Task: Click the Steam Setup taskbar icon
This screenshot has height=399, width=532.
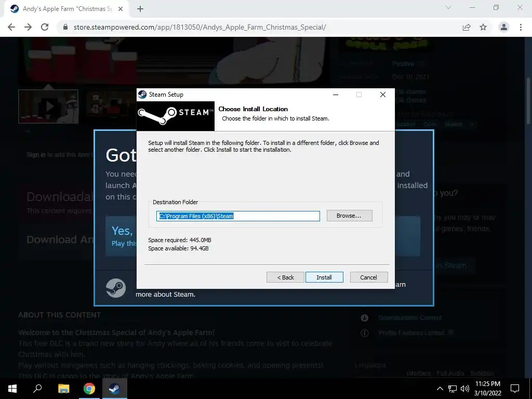Action: 114,389
